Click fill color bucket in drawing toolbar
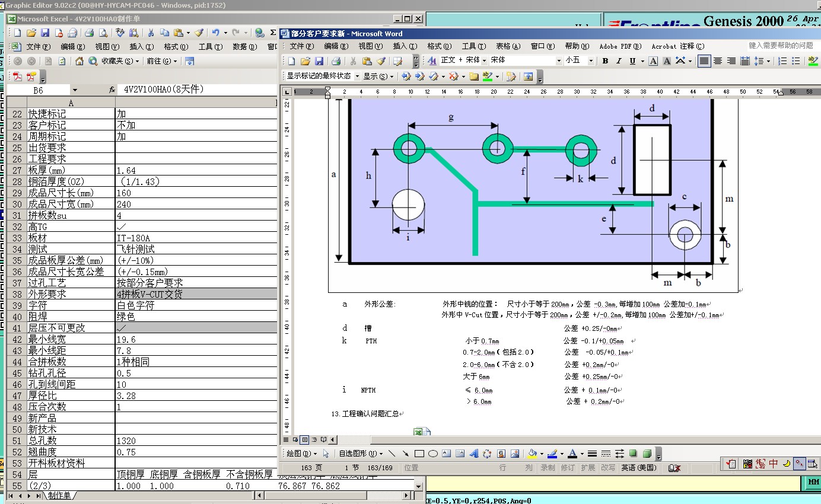821x504 pixels. pyautogui.click(x=532, y=454)
